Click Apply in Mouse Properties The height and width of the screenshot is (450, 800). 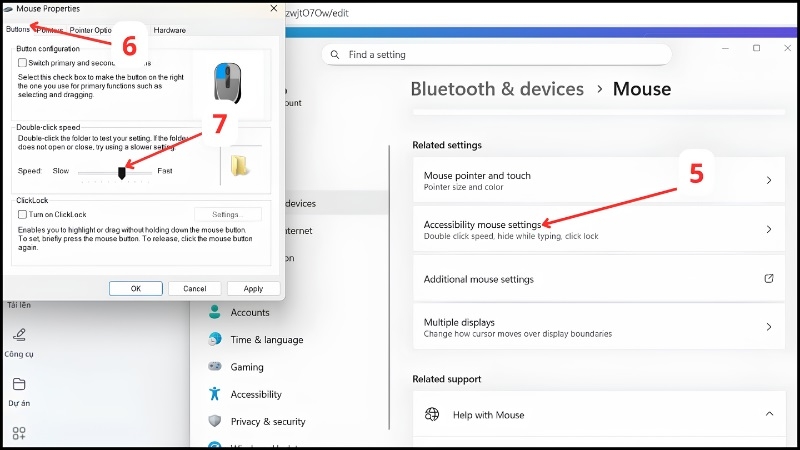pos(253,288)
